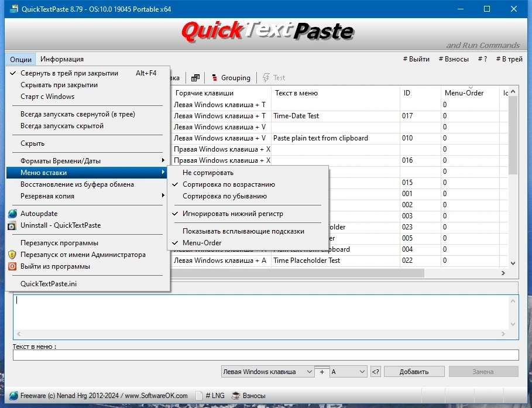
Task: Select Выйти из программы
Action: click(88, 266)
